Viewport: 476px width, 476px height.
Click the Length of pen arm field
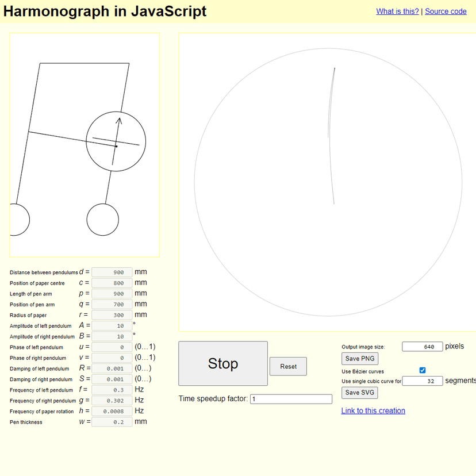point(112,293)
